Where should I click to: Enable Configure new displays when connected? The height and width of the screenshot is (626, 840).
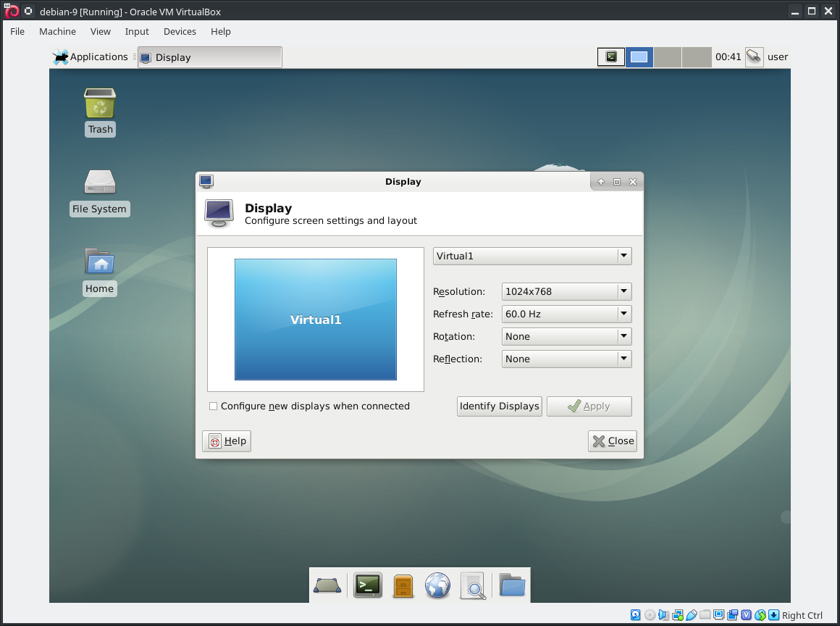[x=214, y=406]
